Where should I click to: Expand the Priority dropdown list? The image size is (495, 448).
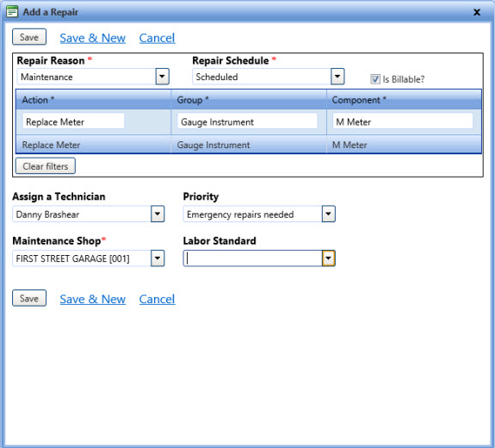click(328, 214)
